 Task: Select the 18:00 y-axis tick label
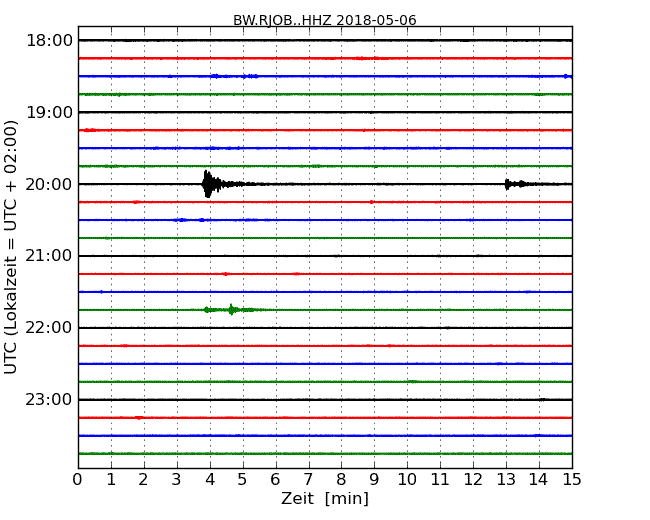coord(49,41)
